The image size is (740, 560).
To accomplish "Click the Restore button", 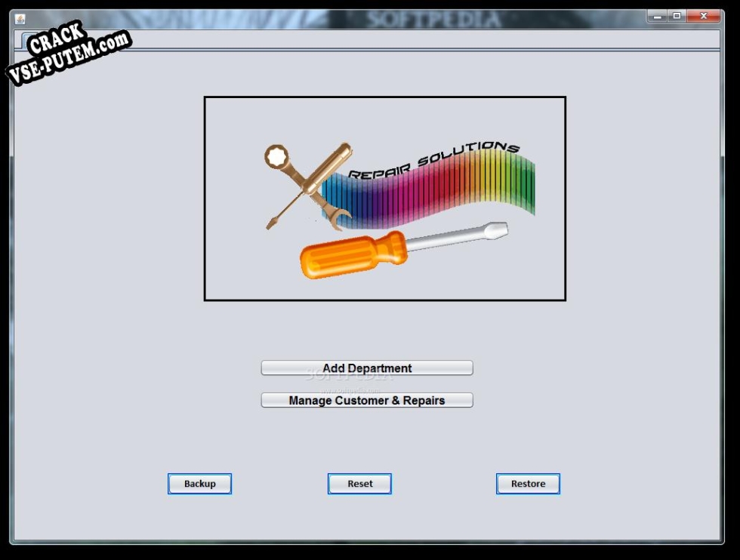I will click(527, 484).
